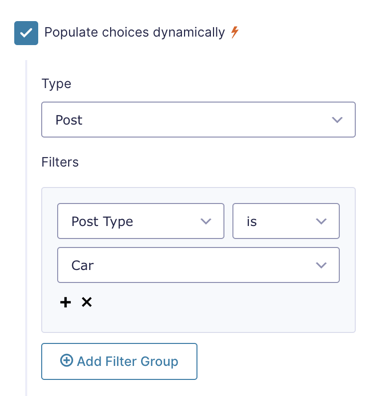
Task: Click the 'Populate choices dynamically' label text
Action: tap(134, 33)
